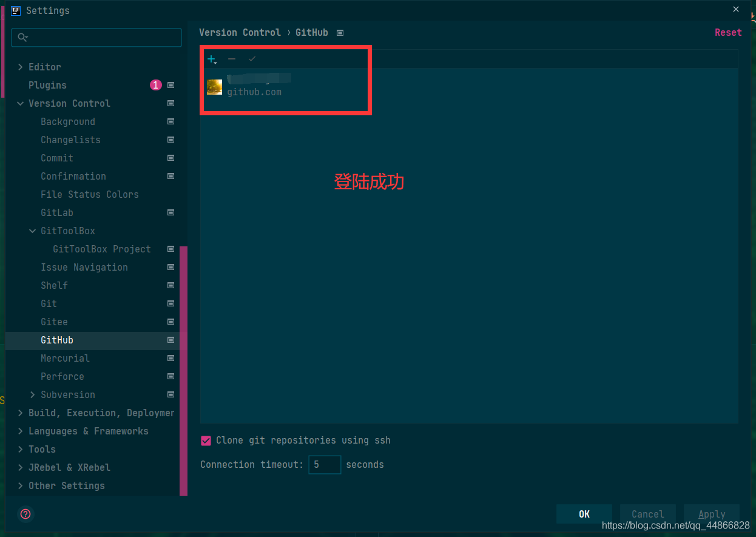Click the Plugins update badge showing 1

(x=156, y=86)
